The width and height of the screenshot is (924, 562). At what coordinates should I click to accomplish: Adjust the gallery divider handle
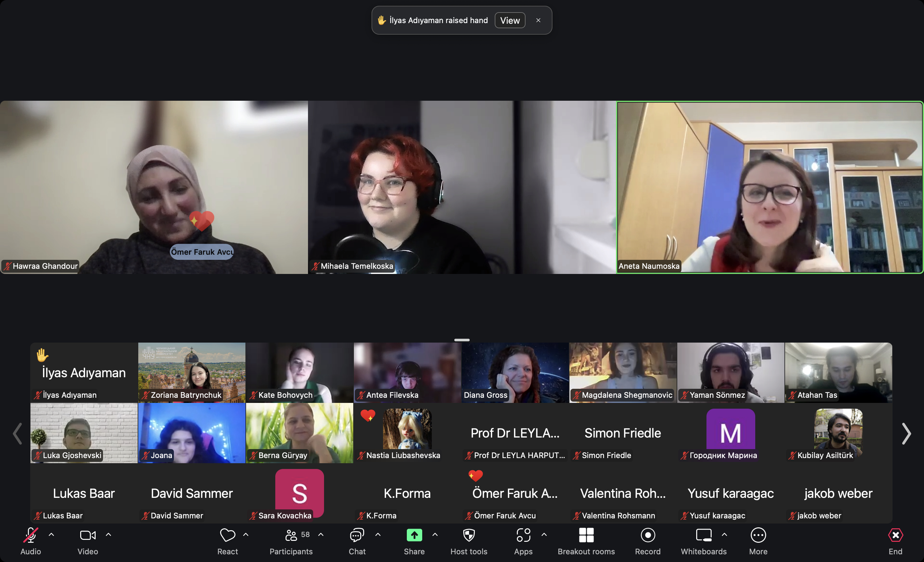462,340
